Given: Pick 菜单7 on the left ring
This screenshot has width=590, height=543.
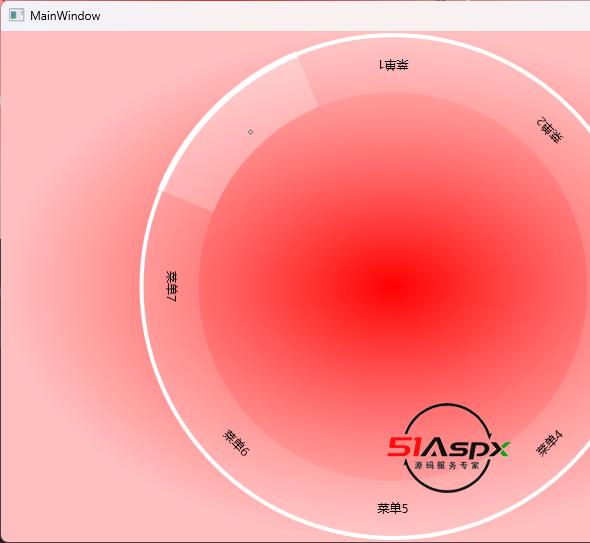Looking at the screenshot, I should [x=172, y=286].
